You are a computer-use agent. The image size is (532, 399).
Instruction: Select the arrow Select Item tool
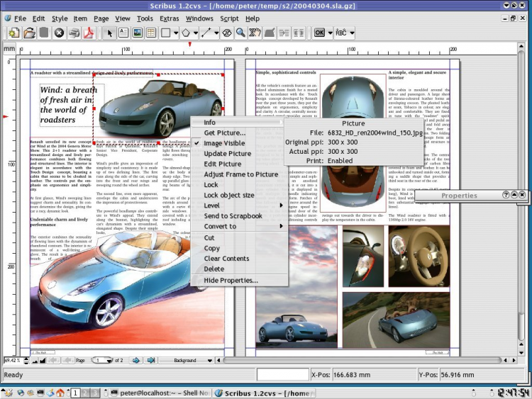pos(109,33)
